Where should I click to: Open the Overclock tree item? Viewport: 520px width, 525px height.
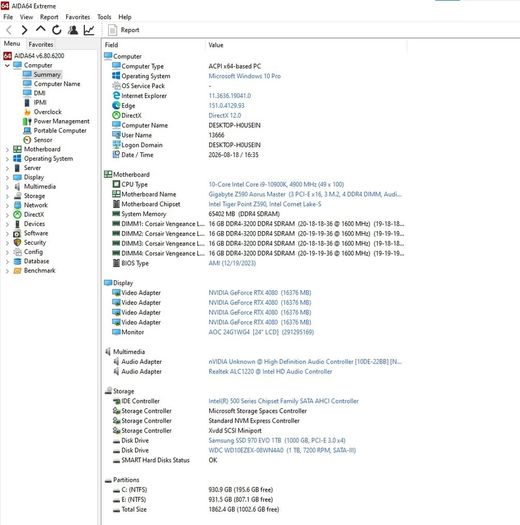[x=48, y=112]
